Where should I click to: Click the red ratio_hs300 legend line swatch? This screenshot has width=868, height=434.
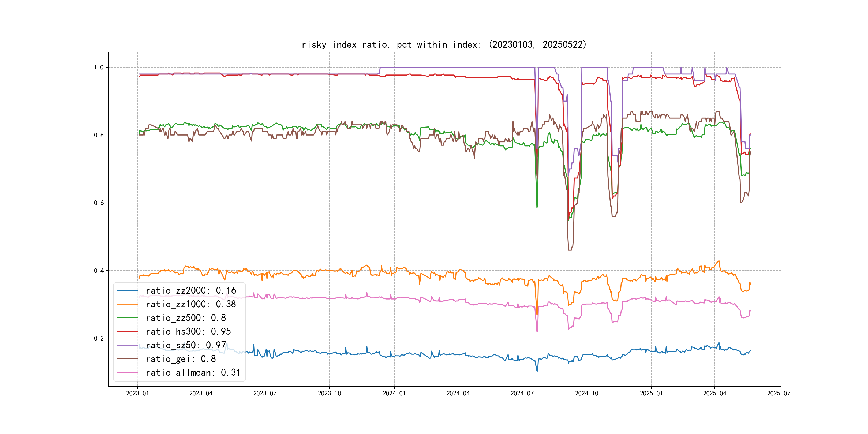(127, 332)
